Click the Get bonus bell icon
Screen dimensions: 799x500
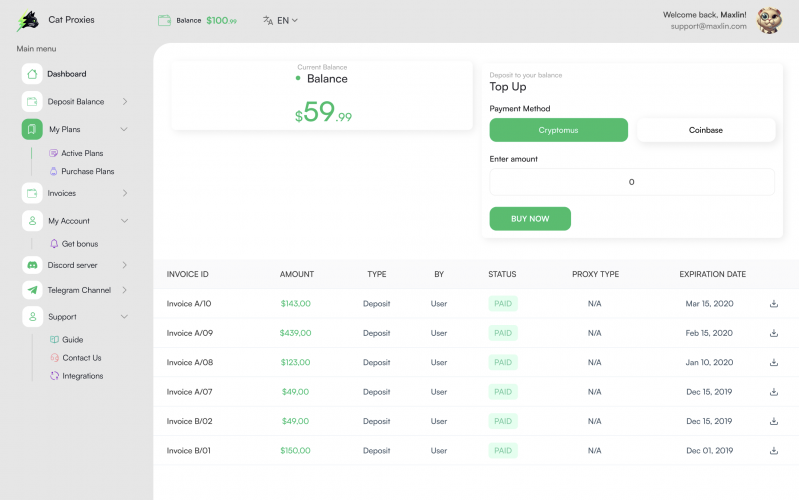point(54,244)
